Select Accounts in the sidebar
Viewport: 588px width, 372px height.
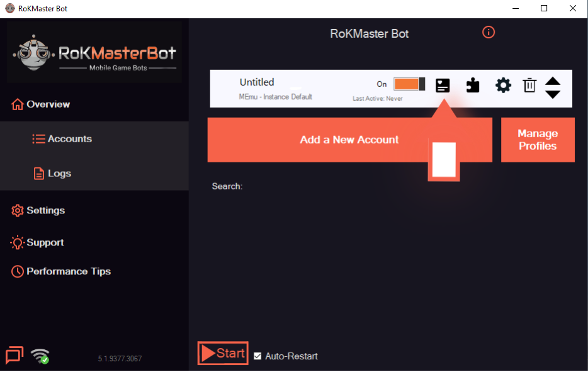[x=62, y=138]
